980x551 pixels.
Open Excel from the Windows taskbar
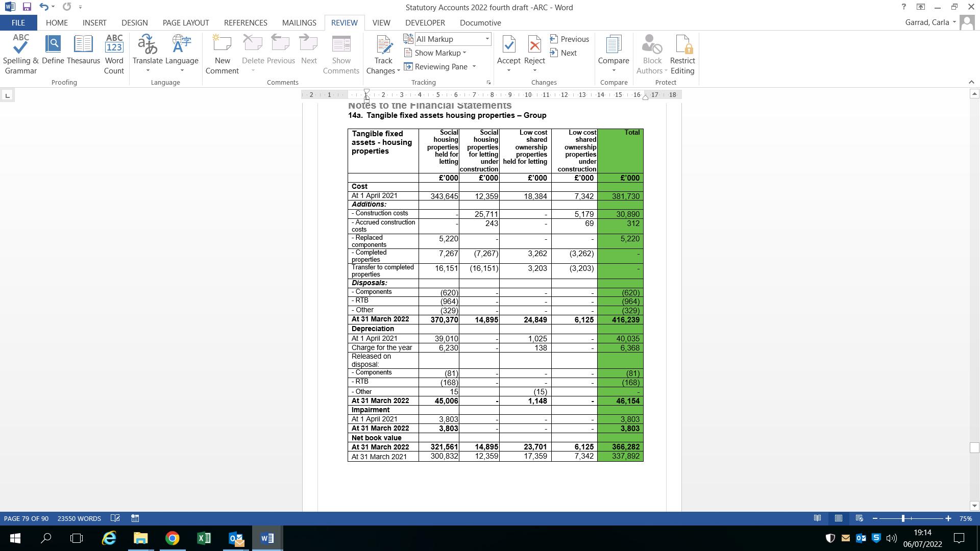point(204,538)
